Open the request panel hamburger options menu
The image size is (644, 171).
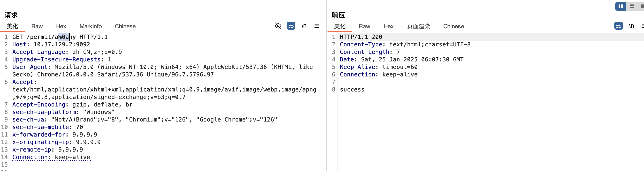[316, 26]
